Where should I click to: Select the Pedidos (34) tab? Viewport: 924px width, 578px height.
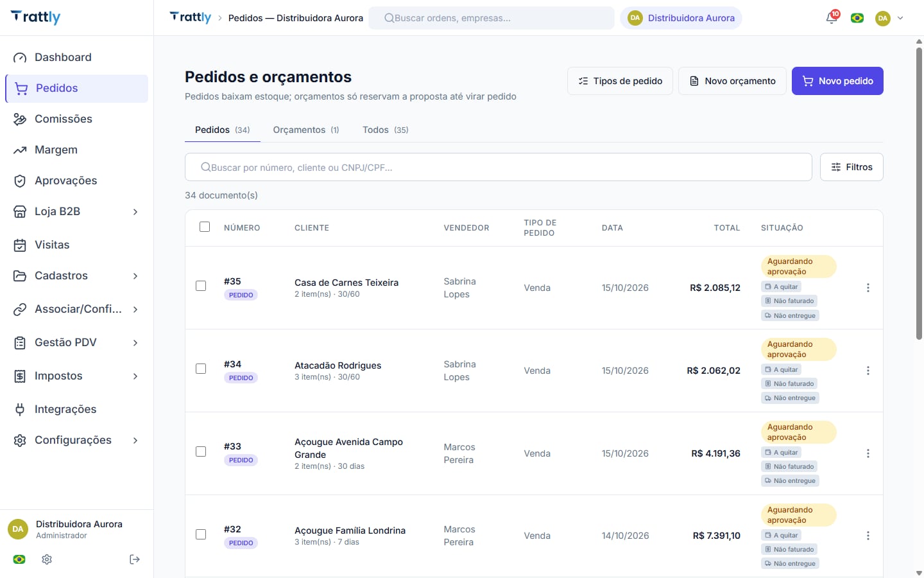point(223,130)
